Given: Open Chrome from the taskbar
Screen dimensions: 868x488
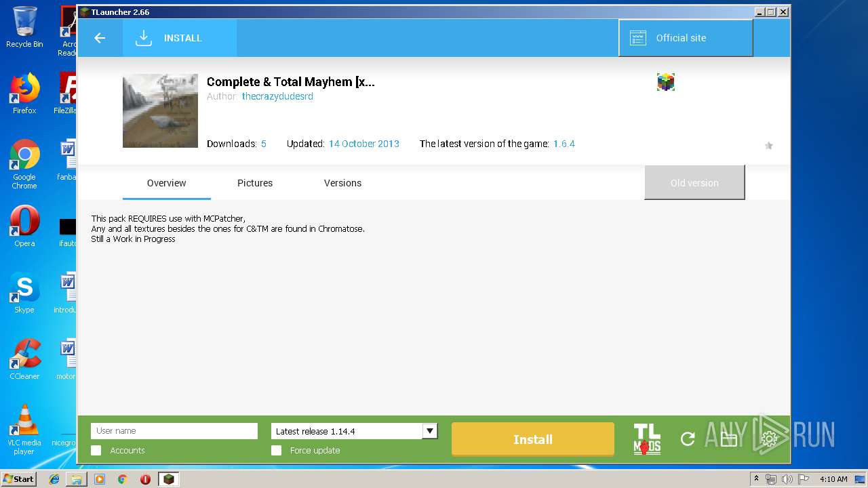Looking at the screenshot, I should click(x=122, y=479).
